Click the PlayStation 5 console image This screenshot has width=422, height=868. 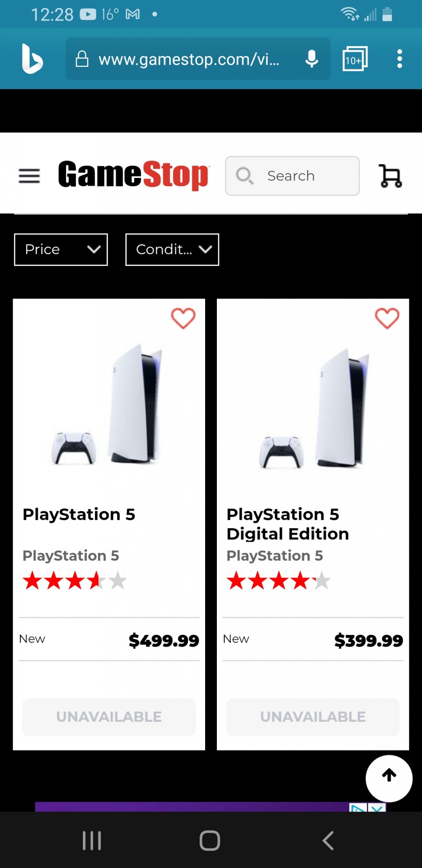click(109, 404)
